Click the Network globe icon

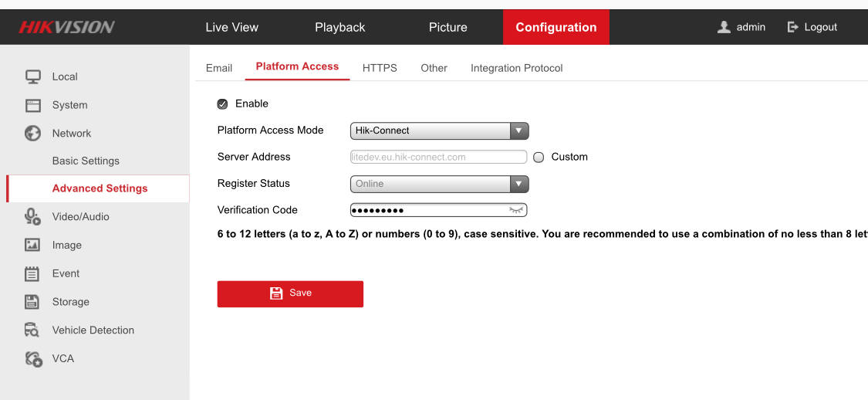[32, 134]
